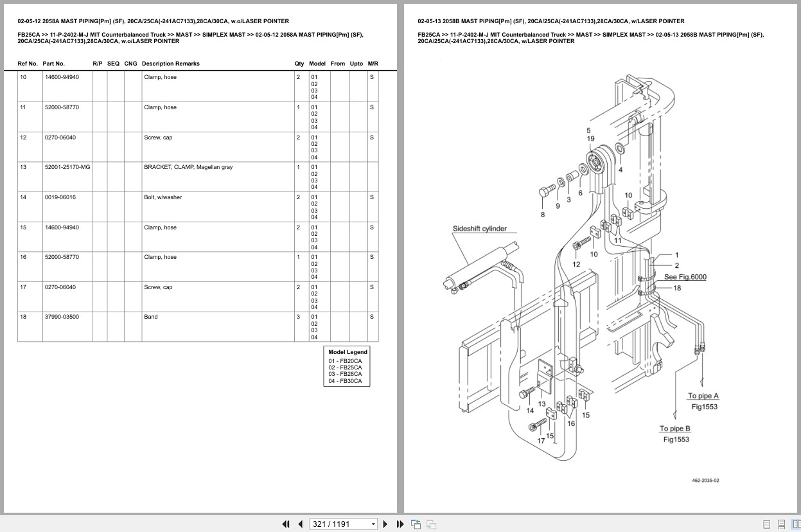Click callout number 18 in diagram
Screen dimensions: 801x532
click(x=677, y=288)
